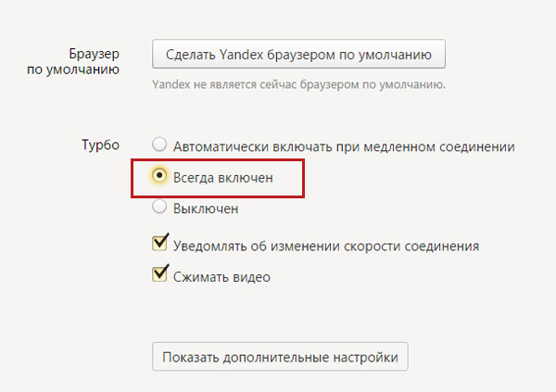Screen dimensions: 556x392
Task: Click the "Выключен" label text
Action: tap(206, 209)
